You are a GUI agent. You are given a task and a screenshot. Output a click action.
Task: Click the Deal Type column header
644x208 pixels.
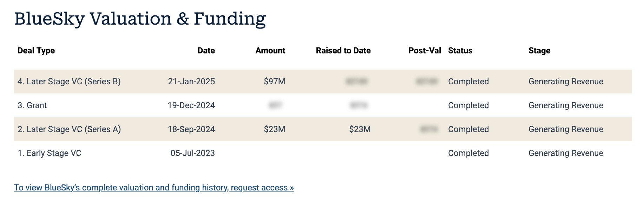36,51
